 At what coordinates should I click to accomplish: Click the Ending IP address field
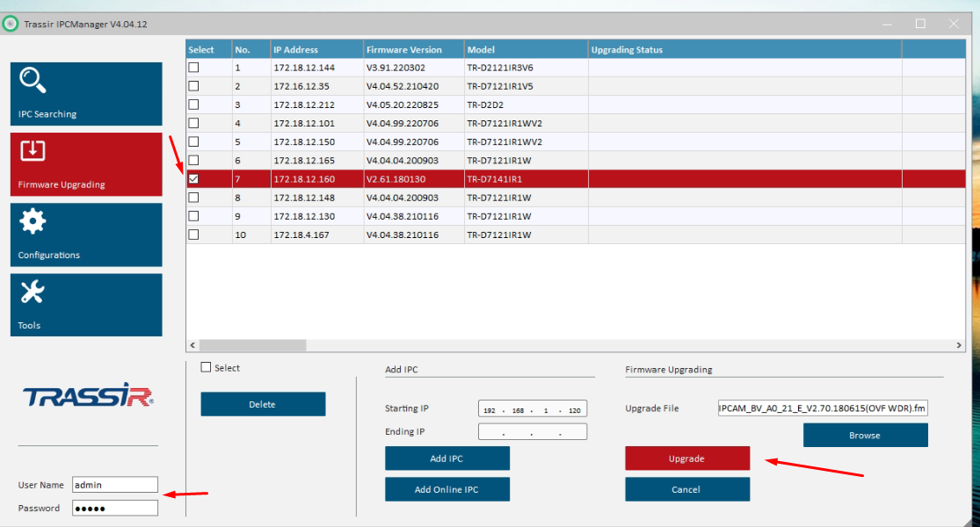pos(533,432)
